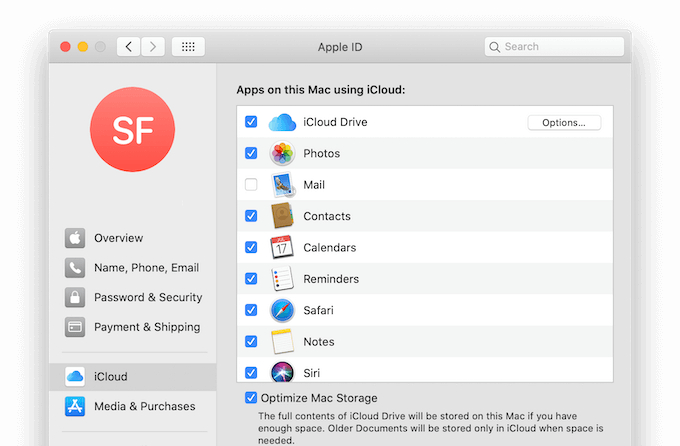Minimize the window with yellow button
Viewport: 680px width, 446px height.
pos(83,47)
